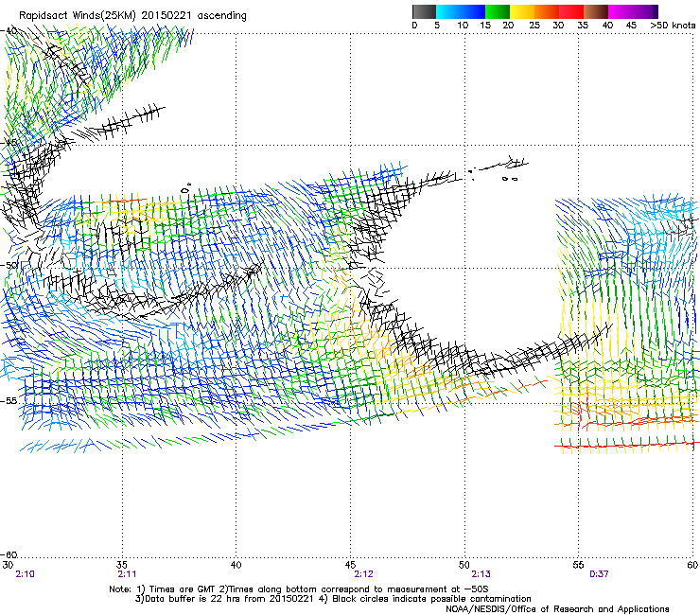Click the gray 0-5 knots color swatch
Viewport: 700px width, 615px height.
pos(424,11)
